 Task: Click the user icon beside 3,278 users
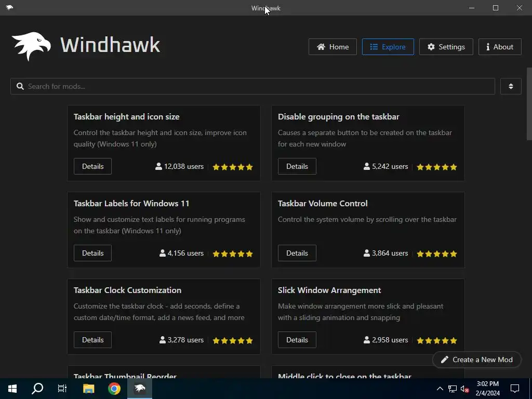pos(163,340)
